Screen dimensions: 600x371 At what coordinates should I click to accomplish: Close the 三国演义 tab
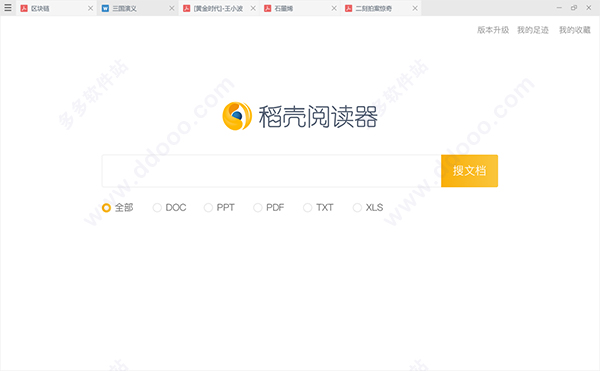coord(171,8)
